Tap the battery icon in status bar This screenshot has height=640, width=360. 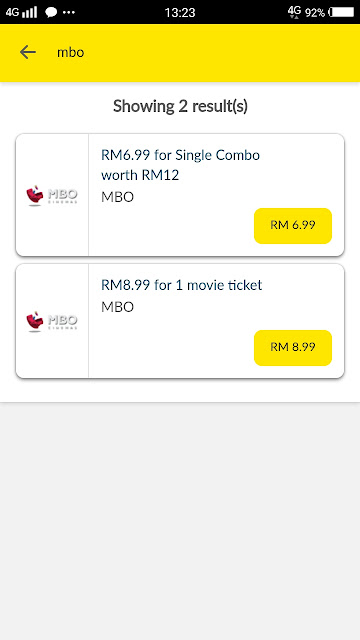[341, 12]
